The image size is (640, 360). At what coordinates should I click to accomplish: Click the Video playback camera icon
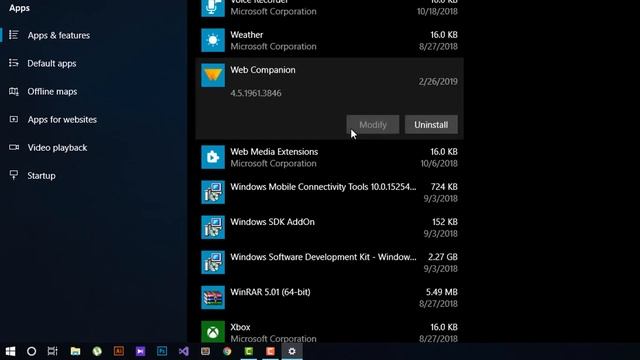14,147
